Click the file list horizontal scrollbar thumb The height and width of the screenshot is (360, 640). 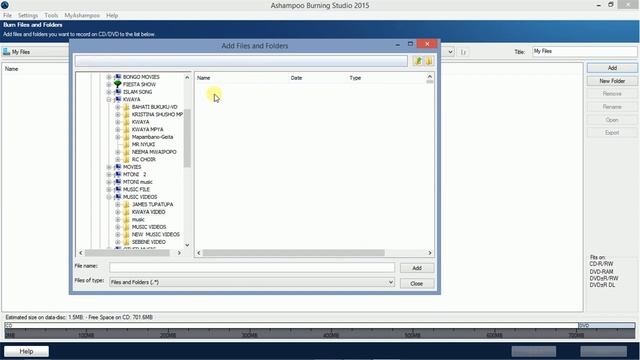pyautogui.click(x=293, y=253)
